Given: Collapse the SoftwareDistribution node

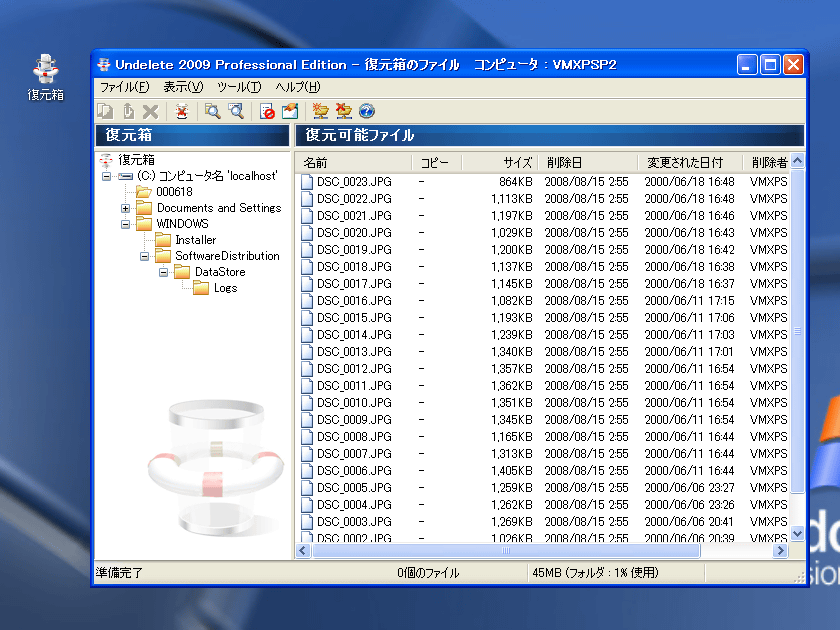Looking at the screenshot, I should coord(145,257).
